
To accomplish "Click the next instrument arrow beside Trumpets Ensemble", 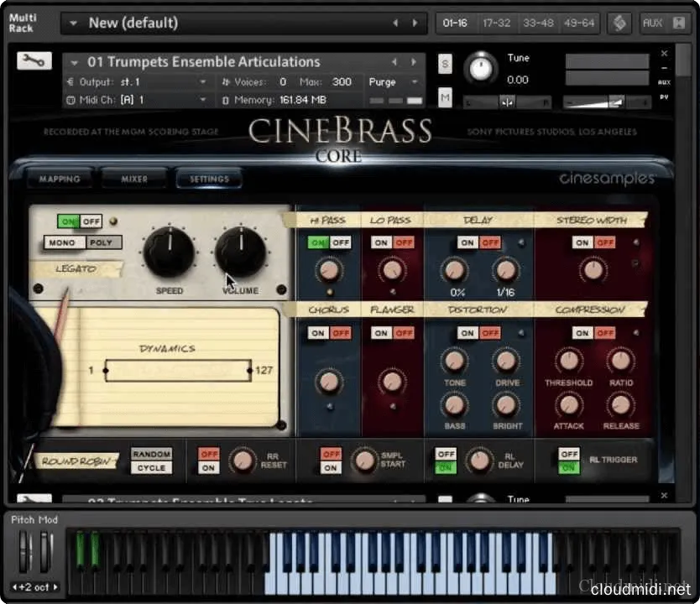I will (x=414, y=62).
